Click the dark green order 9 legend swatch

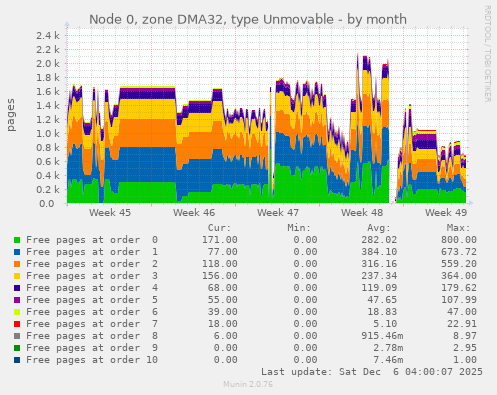point(17,348)
